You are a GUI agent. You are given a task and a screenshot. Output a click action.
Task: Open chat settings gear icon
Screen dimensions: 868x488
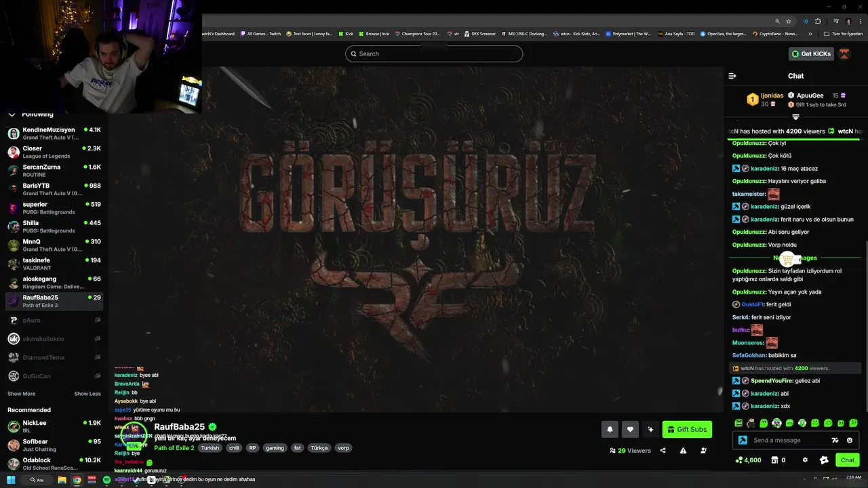(x=805, y=460)
